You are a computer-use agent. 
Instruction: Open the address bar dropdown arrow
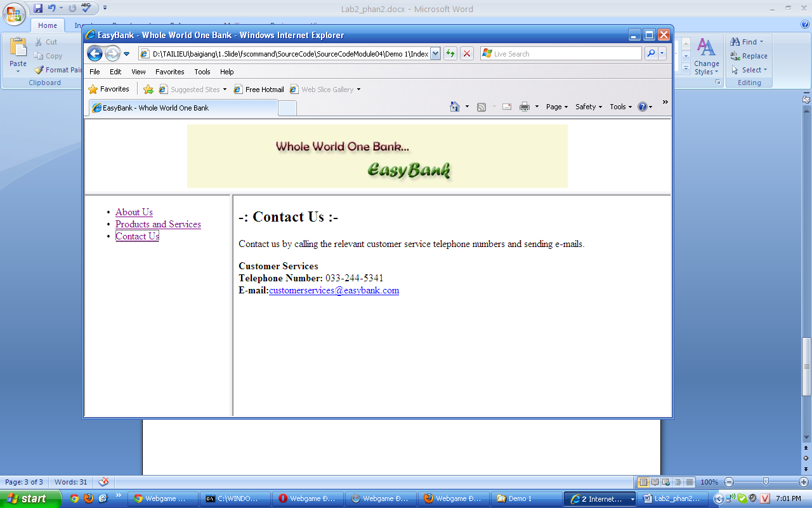(x=435, y=54)
